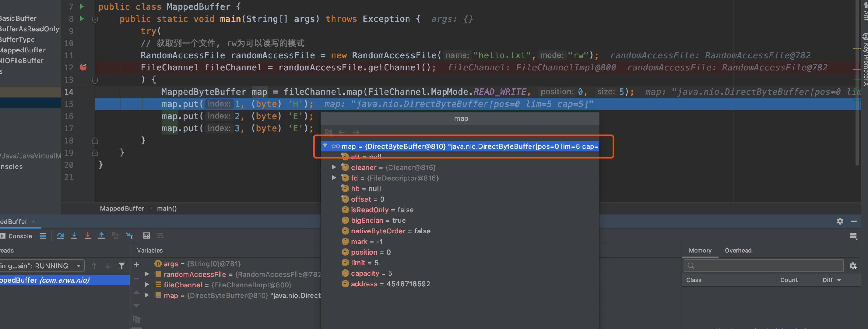Click the forward arrow in the map popup
868x329 pixels.
tap(356, 132)
